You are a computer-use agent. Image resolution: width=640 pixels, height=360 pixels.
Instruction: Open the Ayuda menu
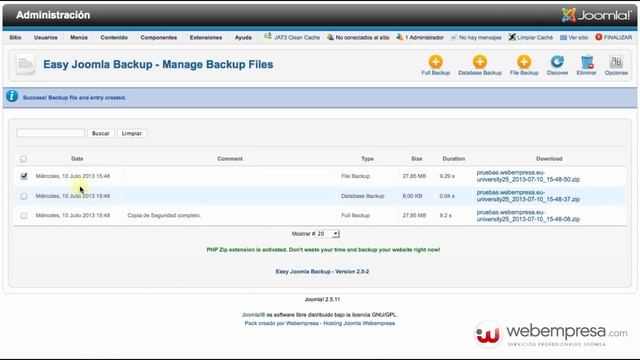(x=243, y=37)
